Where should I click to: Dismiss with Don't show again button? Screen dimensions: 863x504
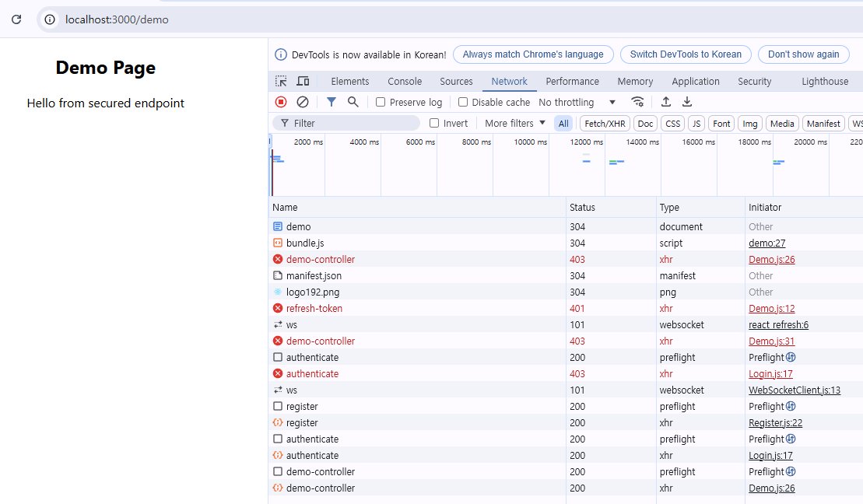(804, 54)
